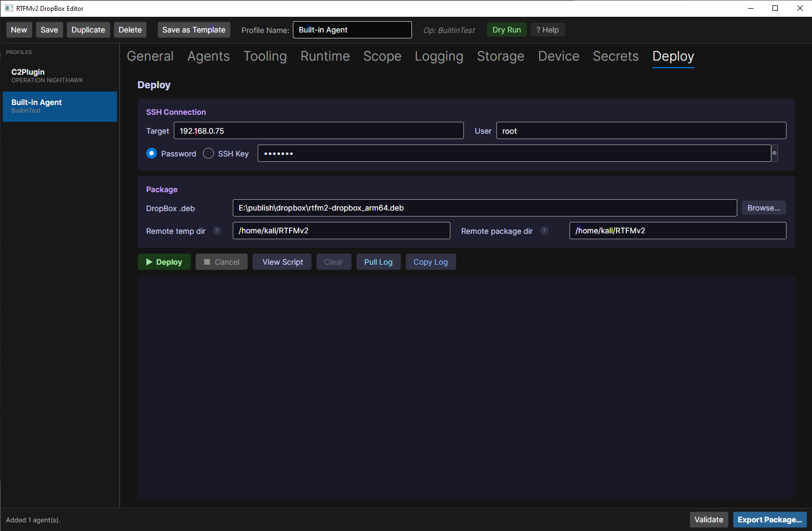
Task: Click the SSH password input field
Action: pos(514,153)
